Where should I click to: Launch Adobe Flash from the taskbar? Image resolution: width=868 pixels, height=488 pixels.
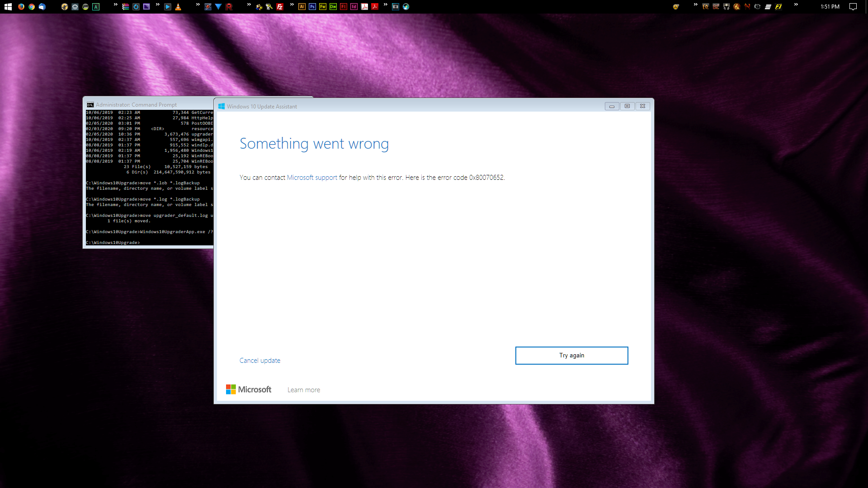[344, 7]
